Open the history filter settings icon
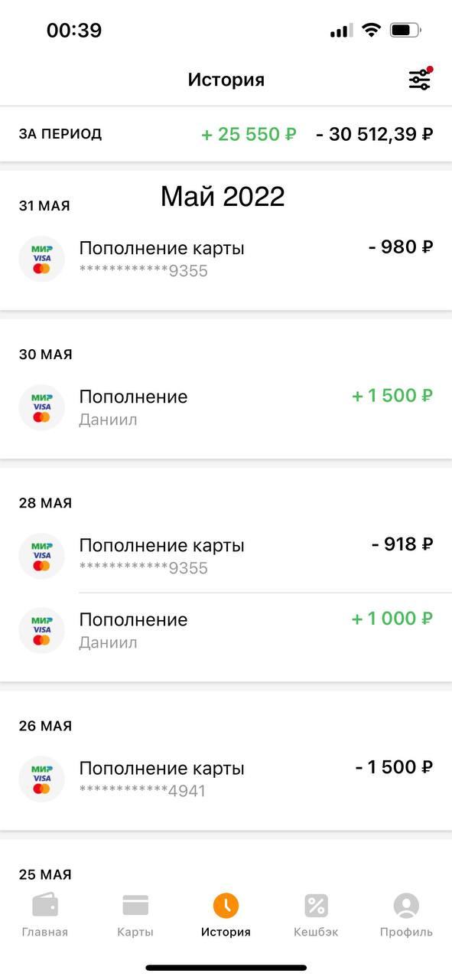Screen dimensions: 452x980 pyautogui.click(x=420, y=79)
